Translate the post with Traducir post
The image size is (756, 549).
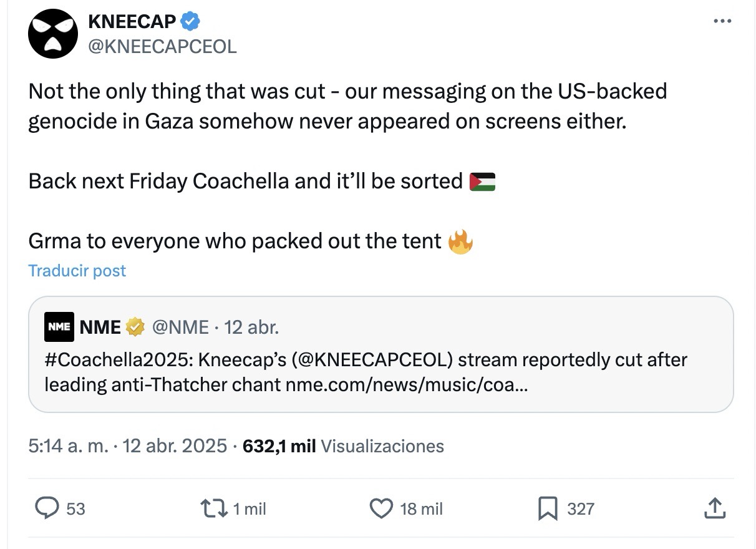pos(77,271)
